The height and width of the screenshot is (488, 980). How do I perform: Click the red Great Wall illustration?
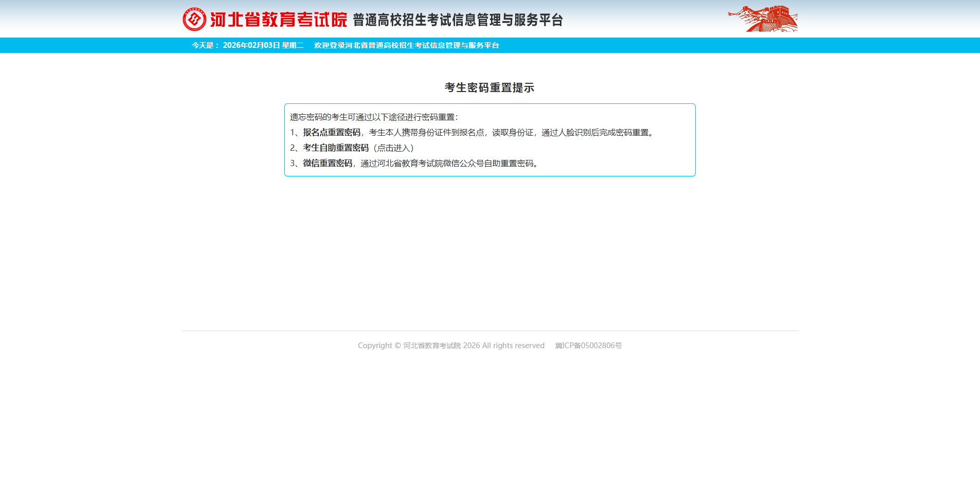[x=763, y=19]
